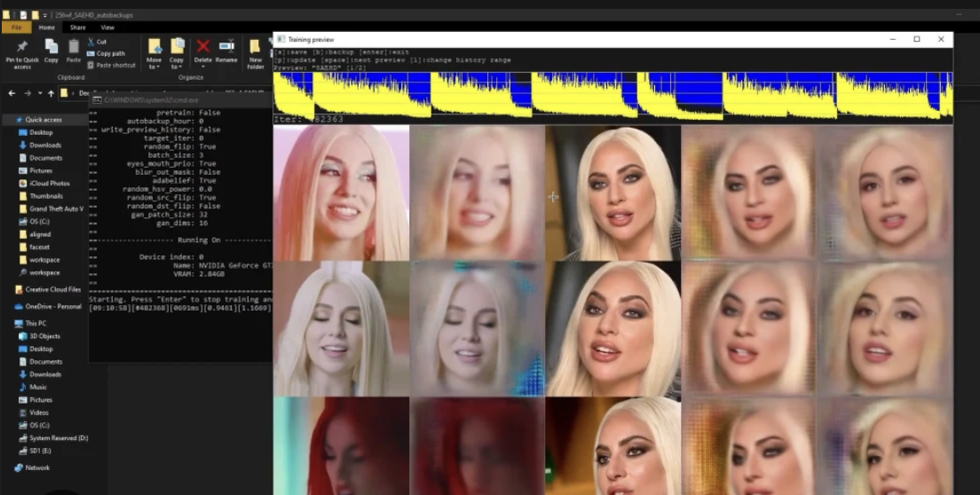The width and height of the screenshot is (980, 495).
Task: Click the Rename icon in Organize group
Action: (x=226, y=45)
